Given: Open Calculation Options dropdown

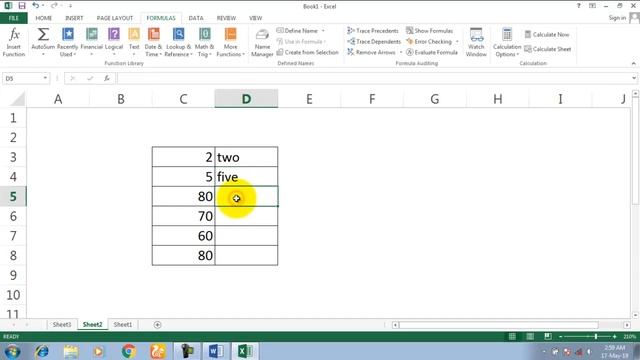Looking at the screenshot, I should 507,42.
